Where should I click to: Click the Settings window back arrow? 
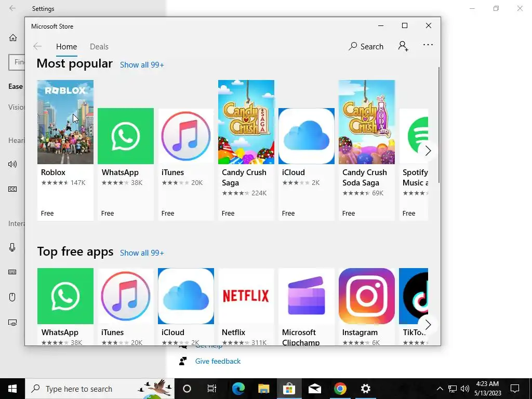(12, 8)
